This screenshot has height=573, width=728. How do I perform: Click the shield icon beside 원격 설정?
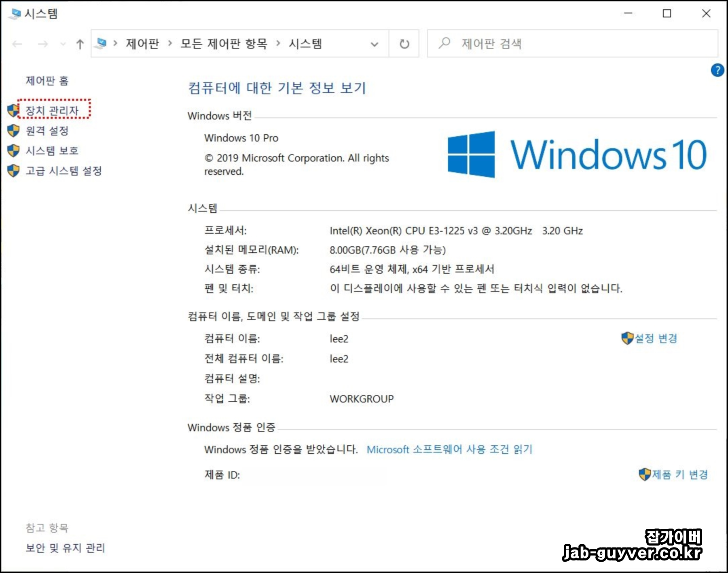coord(13,131)
